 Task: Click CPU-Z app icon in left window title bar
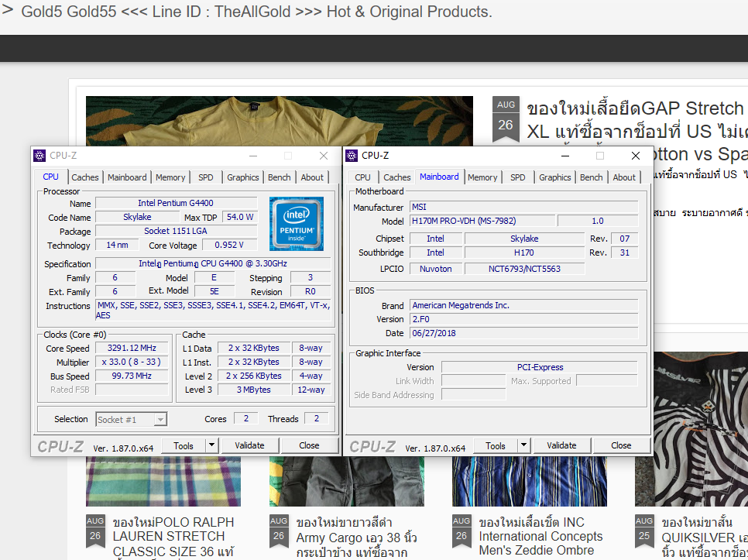(x=39, y=156)
